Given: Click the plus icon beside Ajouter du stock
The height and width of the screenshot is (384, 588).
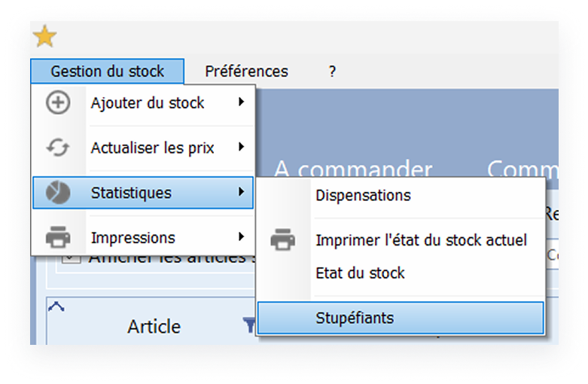Looking at the screenshot, I should (x=58, y=102).
